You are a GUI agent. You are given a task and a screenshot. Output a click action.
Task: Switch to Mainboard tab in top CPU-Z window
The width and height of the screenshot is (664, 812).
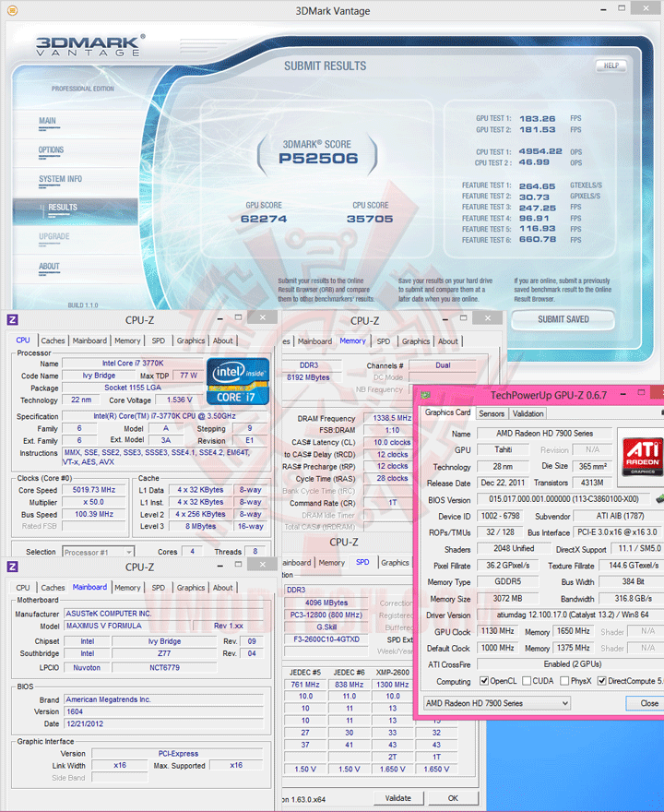click(x=89, y=340)
